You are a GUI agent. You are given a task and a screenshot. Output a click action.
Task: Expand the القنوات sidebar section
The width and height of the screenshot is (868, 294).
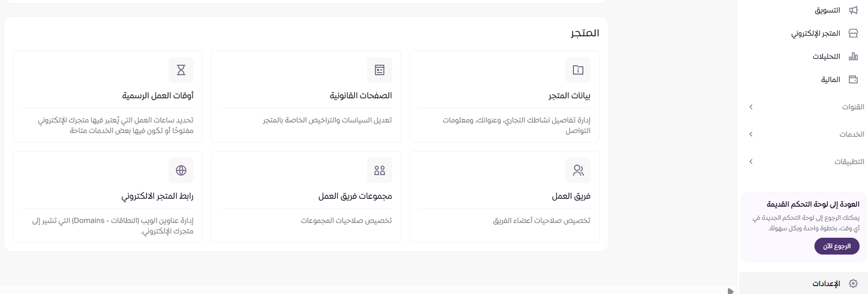point(751,107)
